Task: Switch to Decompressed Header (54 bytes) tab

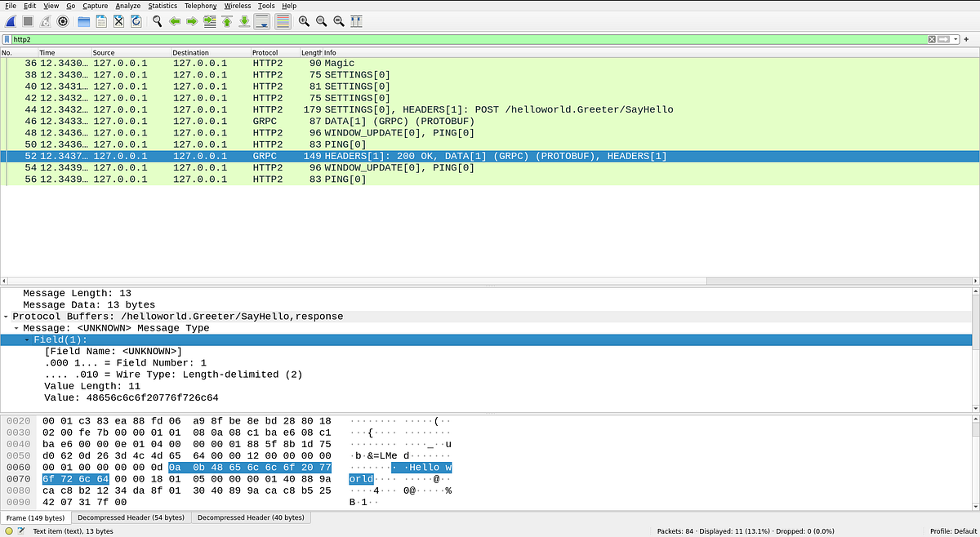Action: [131, 517]
